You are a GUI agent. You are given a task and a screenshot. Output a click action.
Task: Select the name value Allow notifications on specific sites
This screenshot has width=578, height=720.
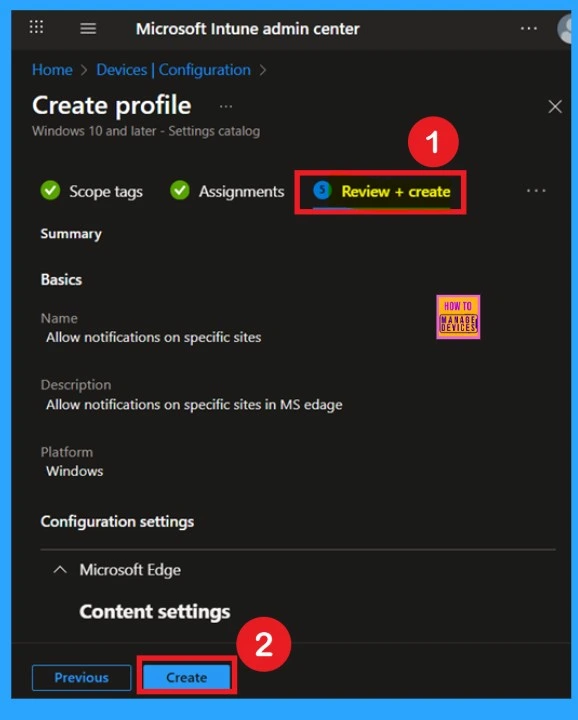click(x=153, y=338)
